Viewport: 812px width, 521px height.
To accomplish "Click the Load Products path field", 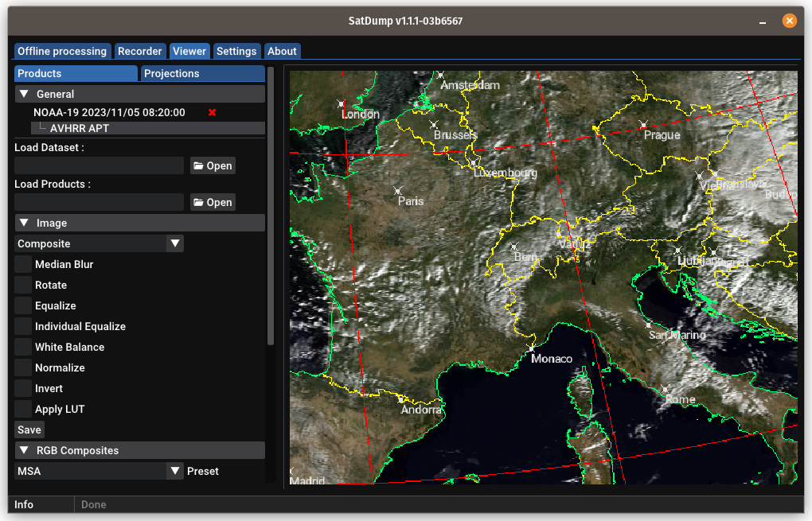I will click(x=99, y=202).
